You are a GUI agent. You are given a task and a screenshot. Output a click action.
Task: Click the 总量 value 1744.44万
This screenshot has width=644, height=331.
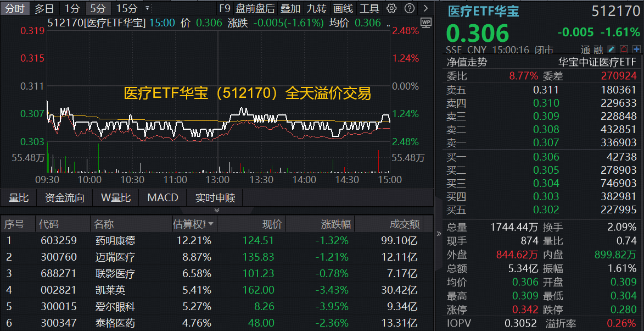click(x=514, y=227)
